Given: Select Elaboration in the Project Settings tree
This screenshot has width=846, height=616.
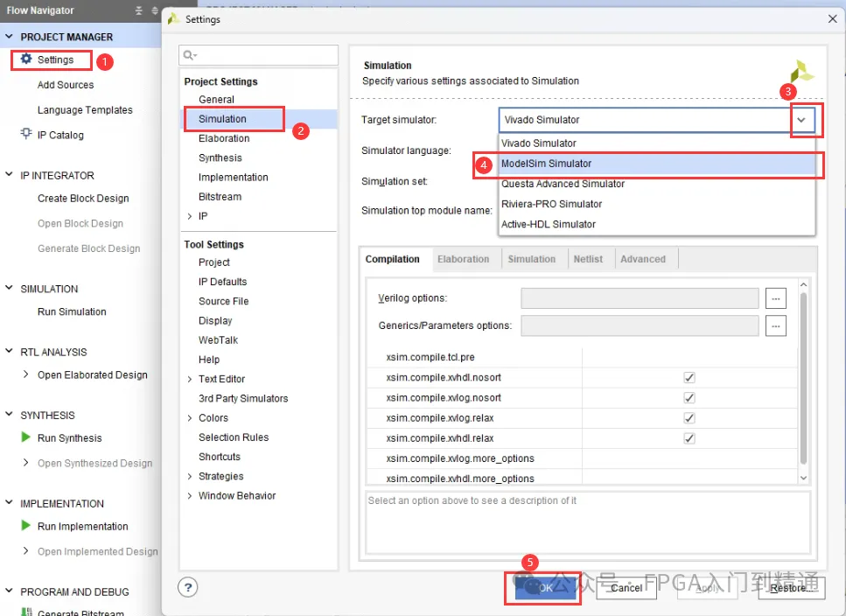Looking at the screenshot, I should (224, 138).
